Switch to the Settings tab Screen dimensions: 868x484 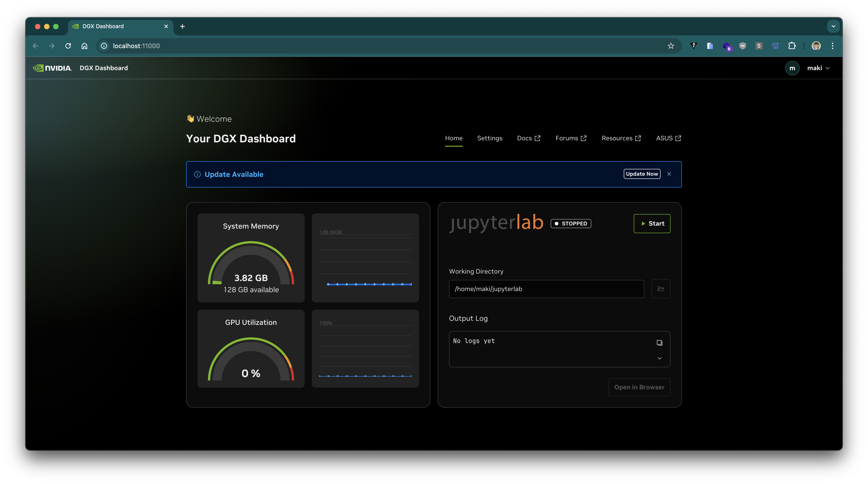click(x=490, y=138)
